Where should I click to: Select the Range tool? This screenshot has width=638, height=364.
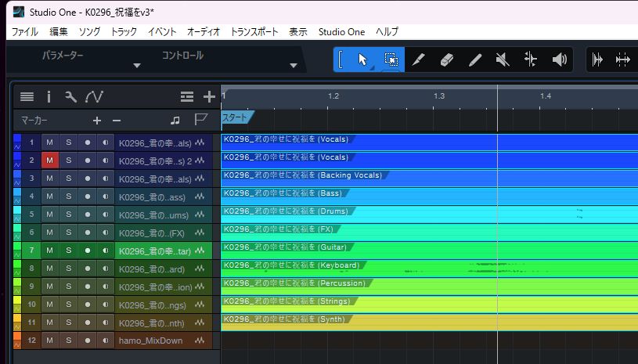click(x=391, y=59)
